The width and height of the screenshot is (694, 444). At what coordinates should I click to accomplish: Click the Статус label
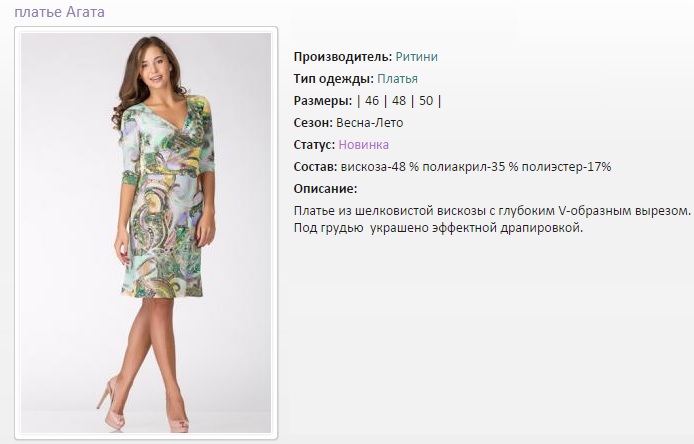(315, 145)
